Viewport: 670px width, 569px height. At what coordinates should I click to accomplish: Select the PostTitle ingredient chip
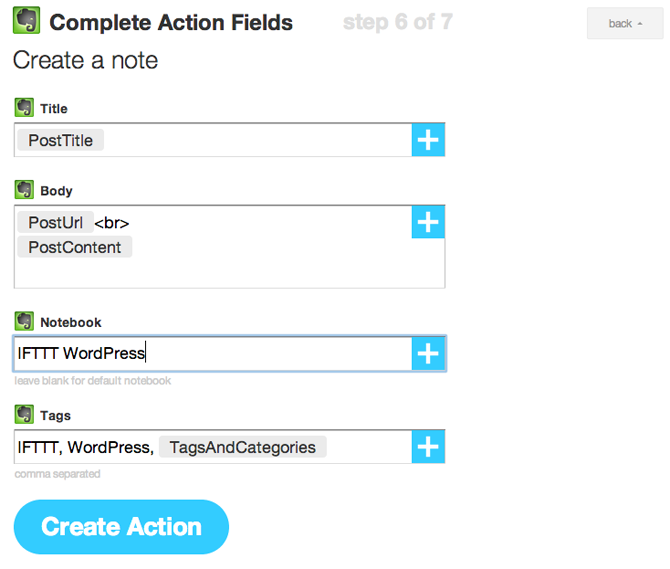coord(60,141)
